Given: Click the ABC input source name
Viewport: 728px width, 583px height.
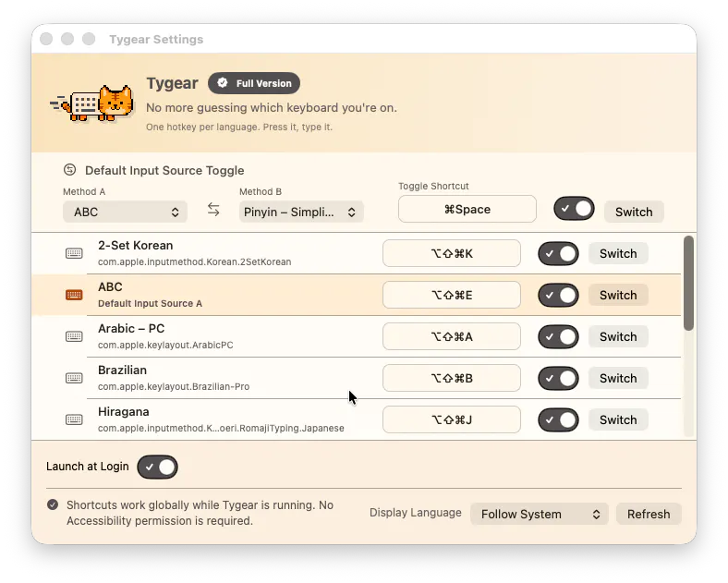Looking at the screenshot, I should tap(110, 286).
